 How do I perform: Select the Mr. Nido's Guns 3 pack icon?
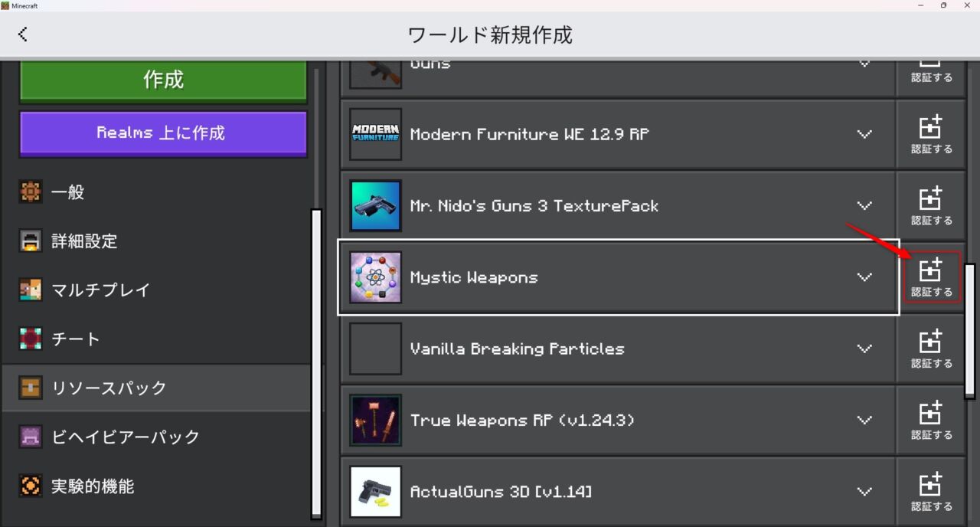click(375, 205)
